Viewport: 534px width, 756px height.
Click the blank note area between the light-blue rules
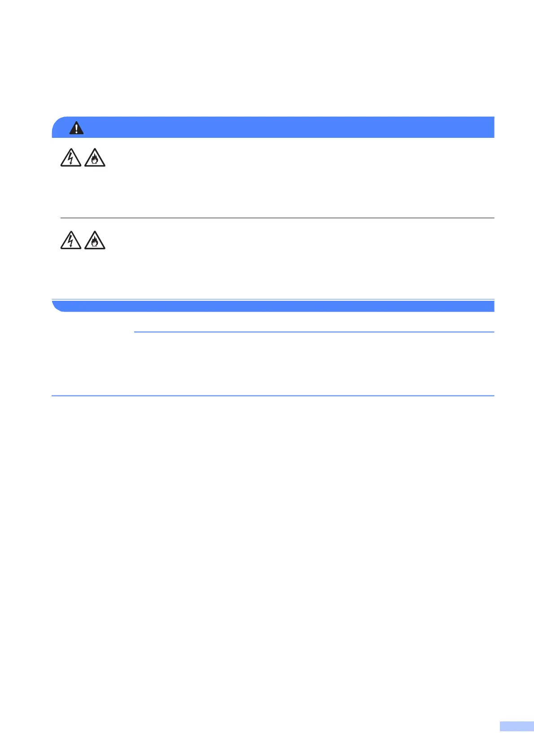tap(314, 364)
